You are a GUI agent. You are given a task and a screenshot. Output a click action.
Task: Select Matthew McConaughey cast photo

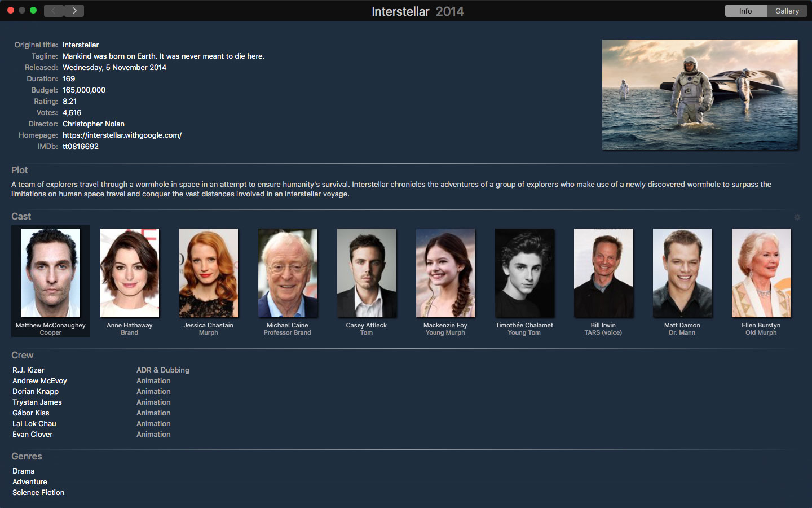[x=51, y=273]
